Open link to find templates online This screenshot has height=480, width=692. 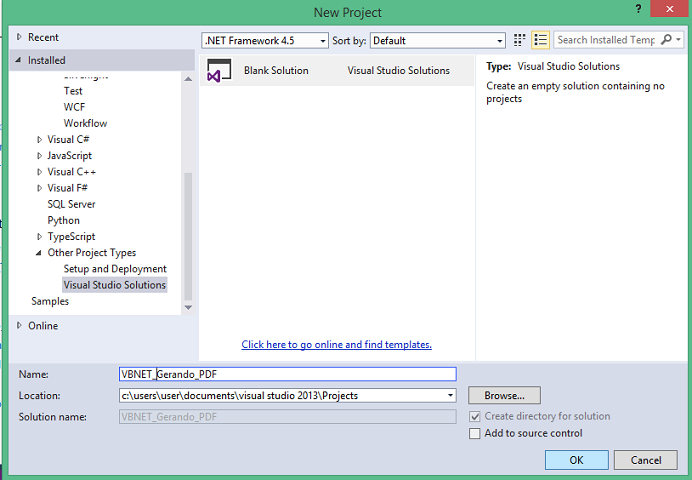click(336, 345)
